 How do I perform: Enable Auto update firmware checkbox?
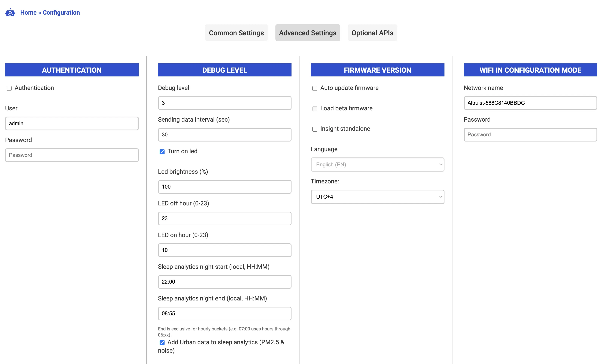315,88
